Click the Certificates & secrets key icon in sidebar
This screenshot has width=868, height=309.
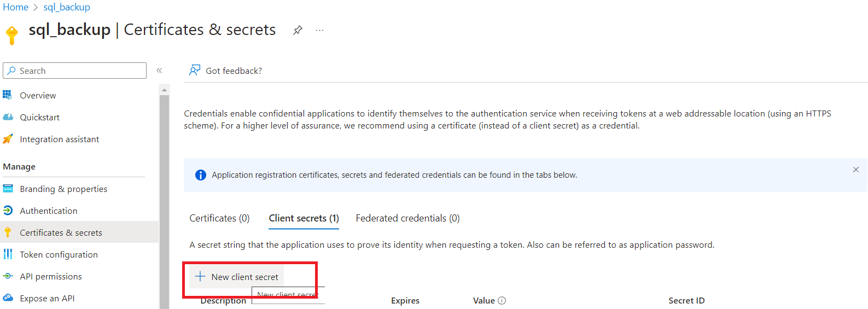click(8, 232)
